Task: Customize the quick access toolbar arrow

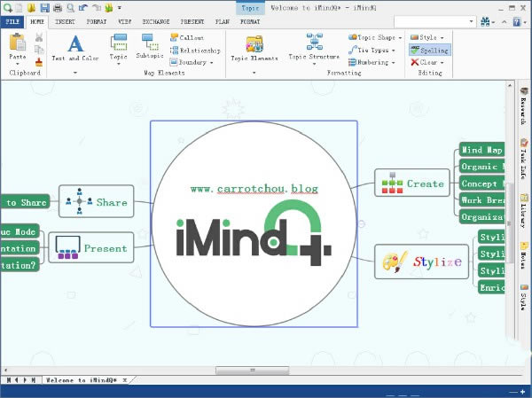Action: point(120,7)
